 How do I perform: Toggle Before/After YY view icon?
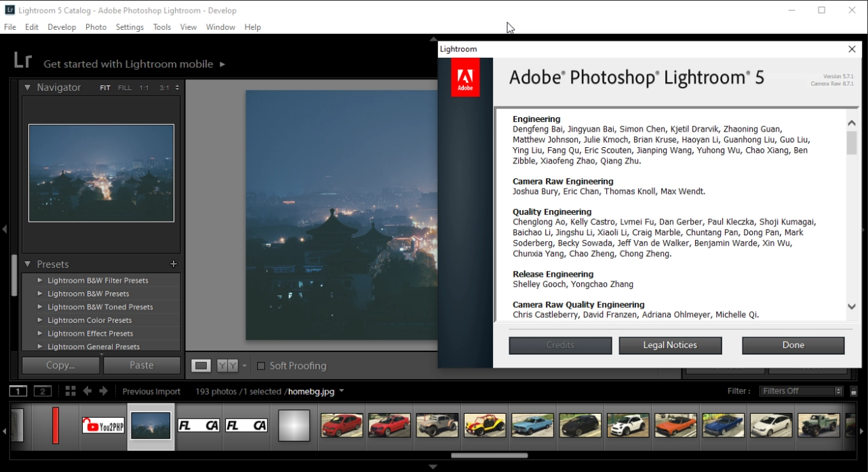click(x=227, y=366)
